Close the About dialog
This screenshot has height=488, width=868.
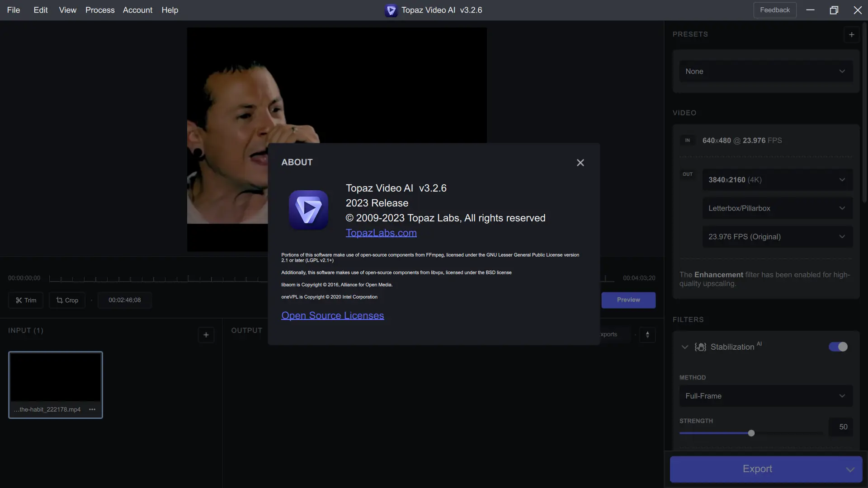pyautogui.click(x=580, y=163)
